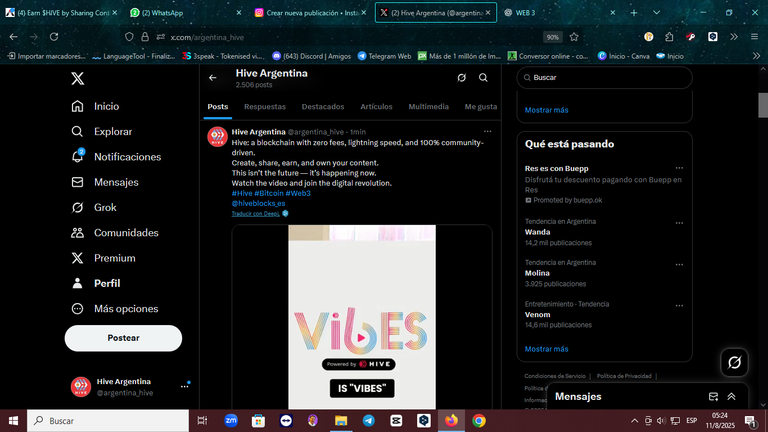Open the post's three-dot options menu
Viewport: 768px width, 432px height.
tap(487, 131)
